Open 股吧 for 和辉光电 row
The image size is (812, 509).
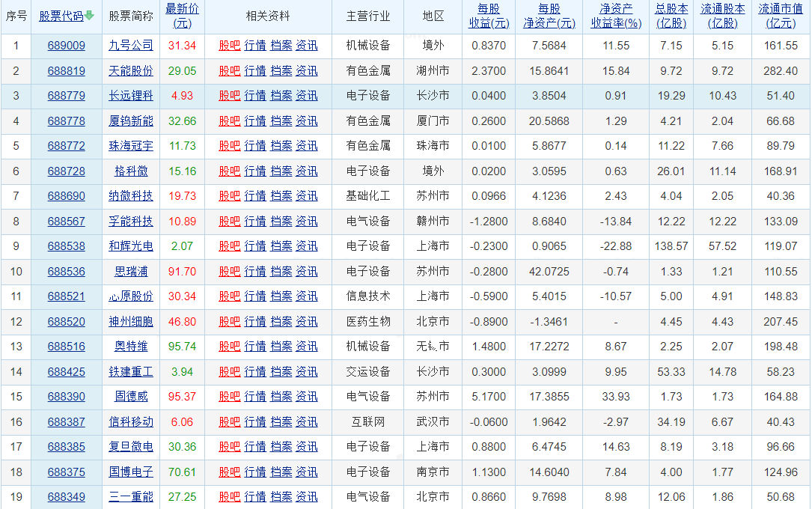(x=230, y=246)
